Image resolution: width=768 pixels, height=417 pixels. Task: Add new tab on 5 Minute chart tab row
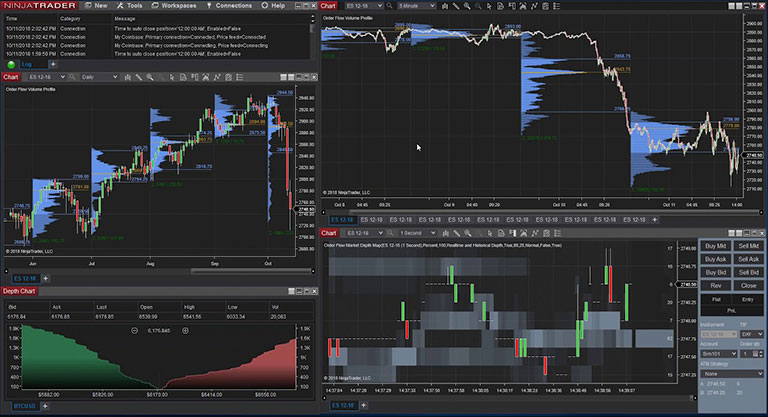(654, 220)
